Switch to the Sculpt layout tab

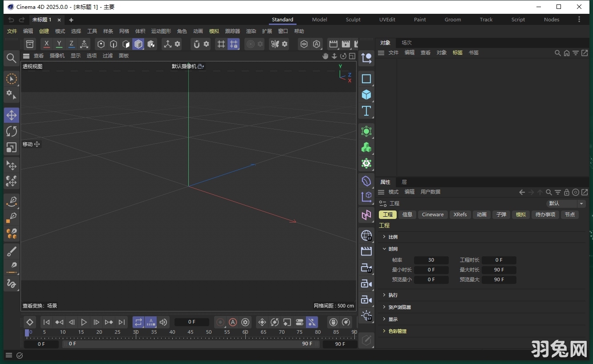click(x=353, y=19)
